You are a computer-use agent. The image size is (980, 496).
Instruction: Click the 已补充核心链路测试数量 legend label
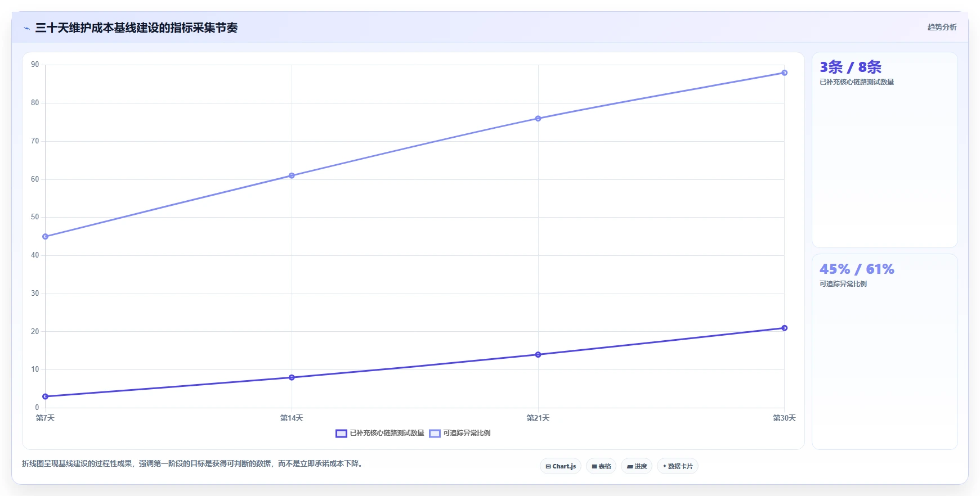point(387,433)
